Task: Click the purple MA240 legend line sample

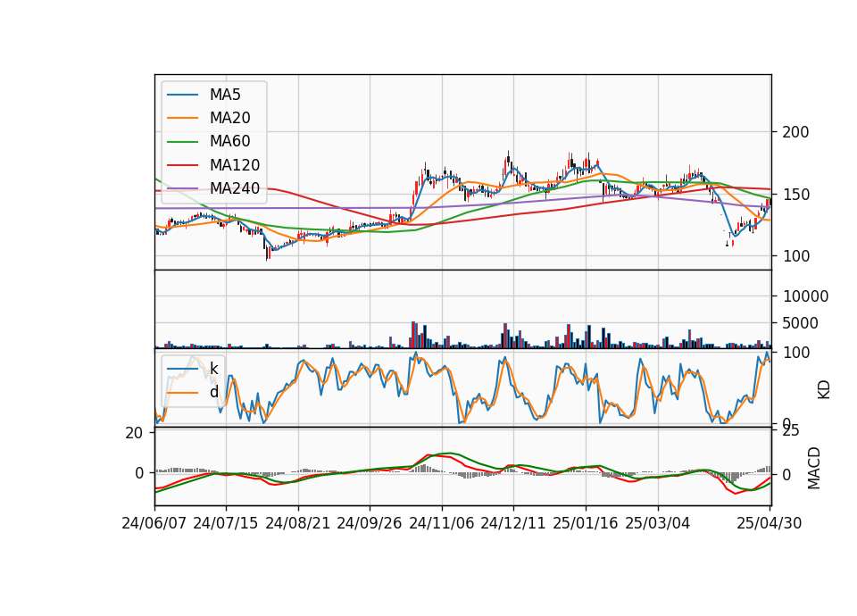Action: point(182,188)
